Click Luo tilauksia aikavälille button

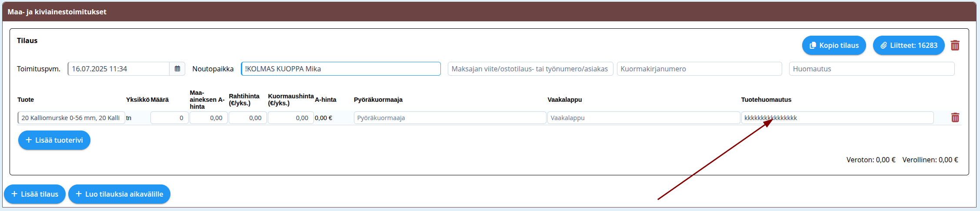(119, 194)
